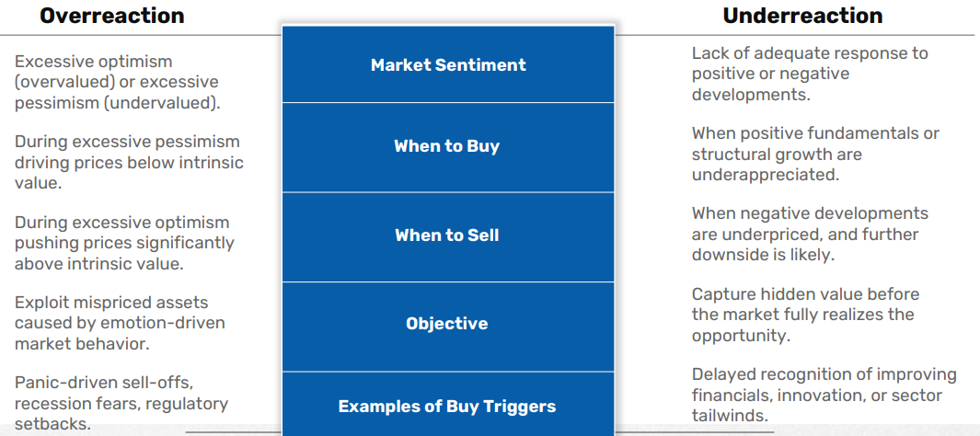The height and width of the screenshot is (436, 980).
Task: Click the When to Buy row label
Action: (447, 146)
